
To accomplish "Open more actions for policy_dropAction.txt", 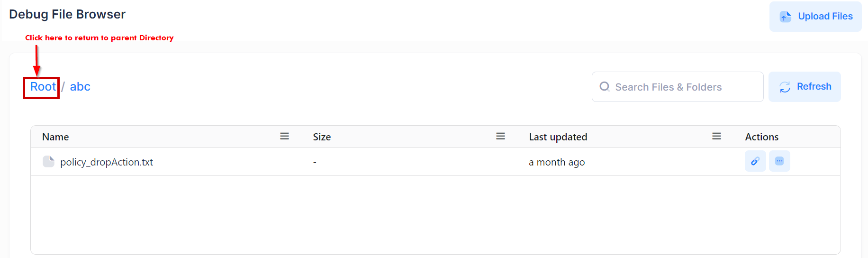I will coord(779,161).
